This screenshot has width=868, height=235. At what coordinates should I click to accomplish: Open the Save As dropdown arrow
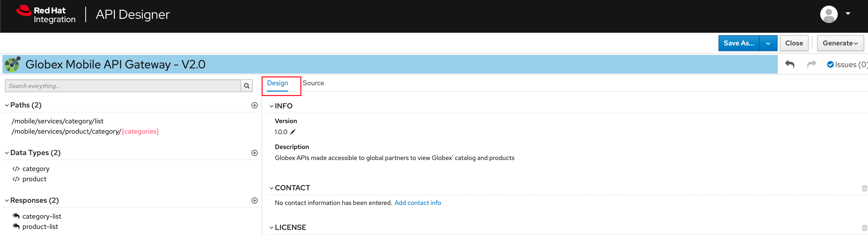click(768, 43)
